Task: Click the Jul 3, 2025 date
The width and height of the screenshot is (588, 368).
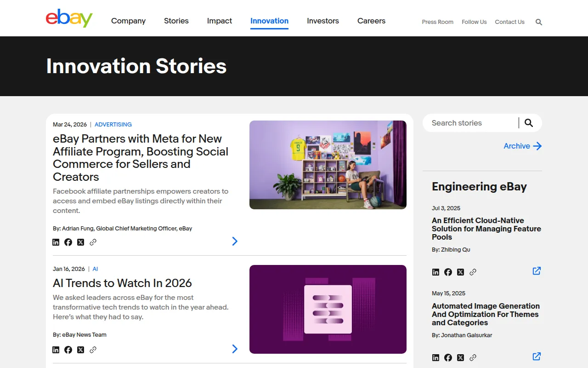Action: (446, 208)
